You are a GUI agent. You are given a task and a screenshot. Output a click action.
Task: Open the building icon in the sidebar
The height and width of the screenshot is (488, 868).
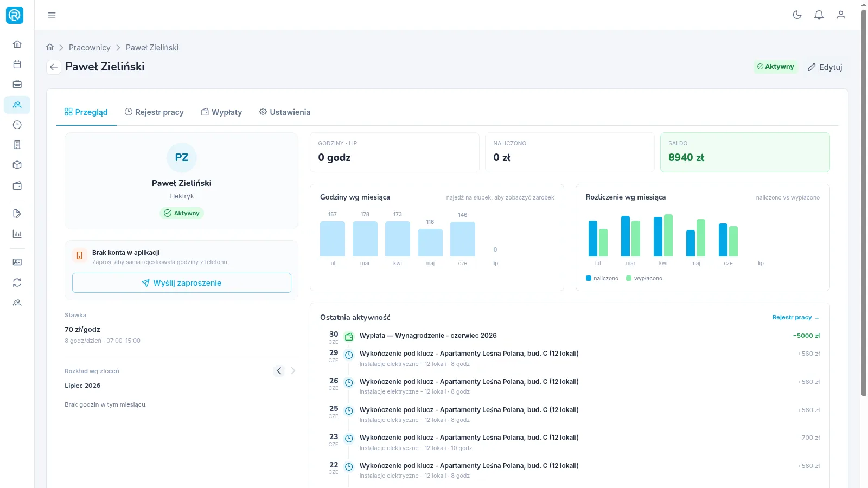click(x=17, y=145)
